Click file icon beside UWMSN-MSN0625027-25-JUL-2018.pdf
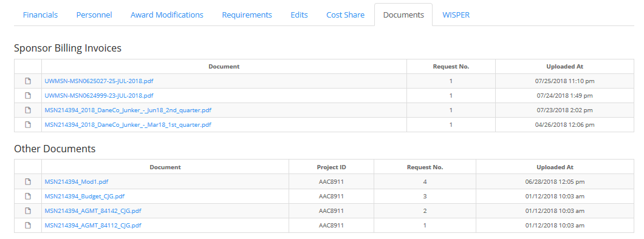The image size is (644, 239). tap(28, 81)
